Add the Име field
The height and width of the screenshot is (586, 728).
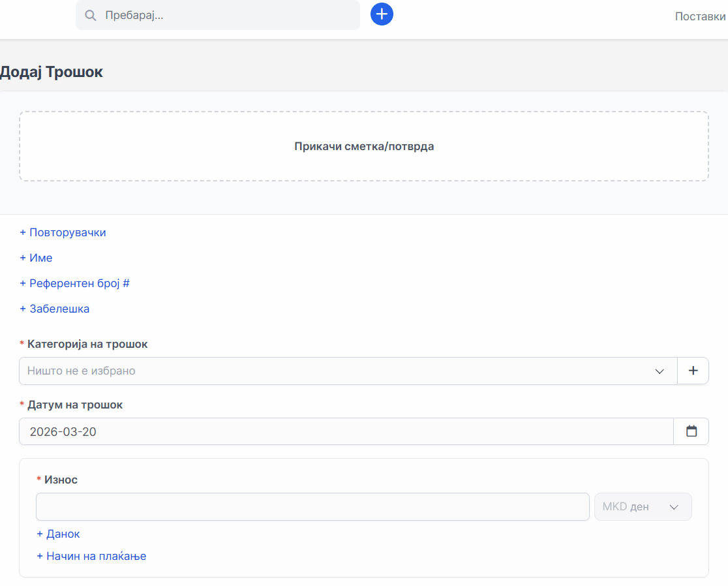[37, 258]
